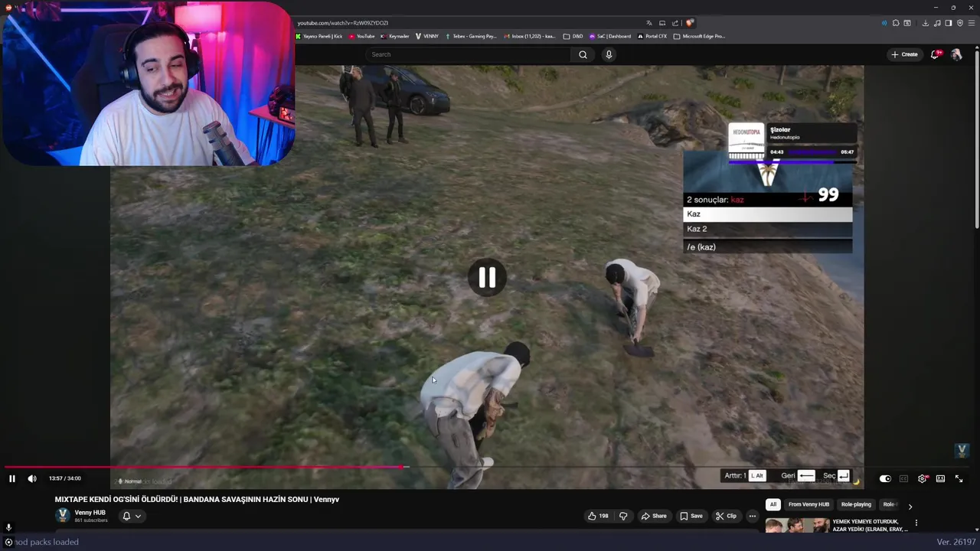The image size is (980, 551).
Task: Open the browser media control music-note icon
Action: 937,23
